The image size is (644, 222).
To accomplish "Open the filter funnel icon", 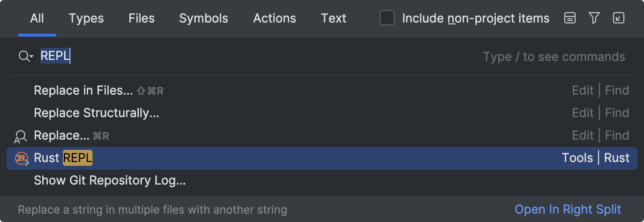I will coord(594,18).
